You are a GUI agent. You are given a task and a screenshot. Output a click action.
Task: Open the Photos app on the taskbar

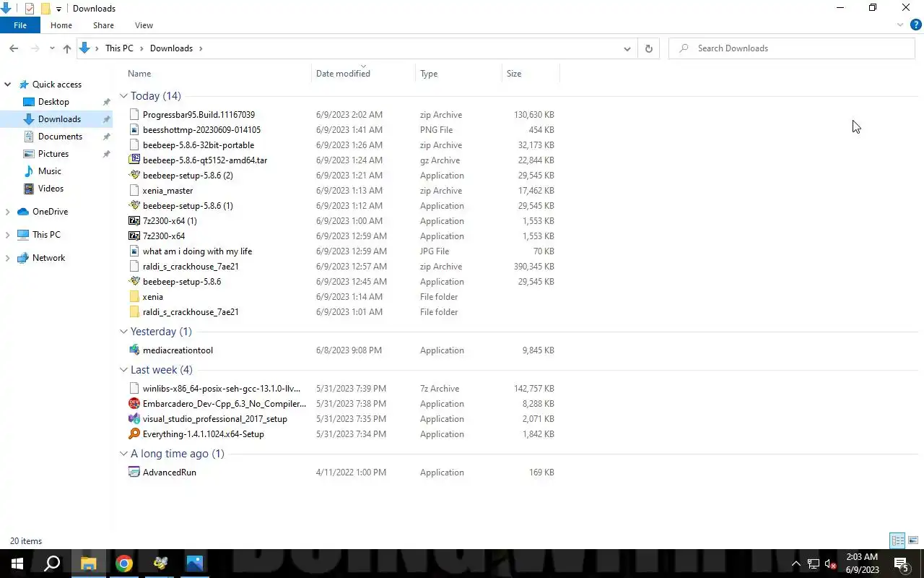tap(195, 564)
